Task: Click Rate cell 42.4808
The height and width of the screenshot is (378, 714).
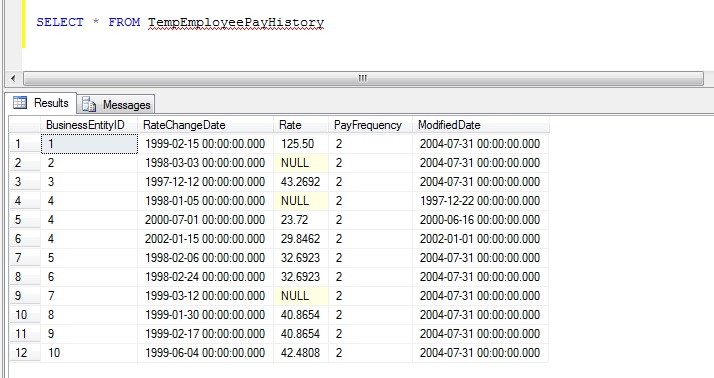Action: (301, 352)
